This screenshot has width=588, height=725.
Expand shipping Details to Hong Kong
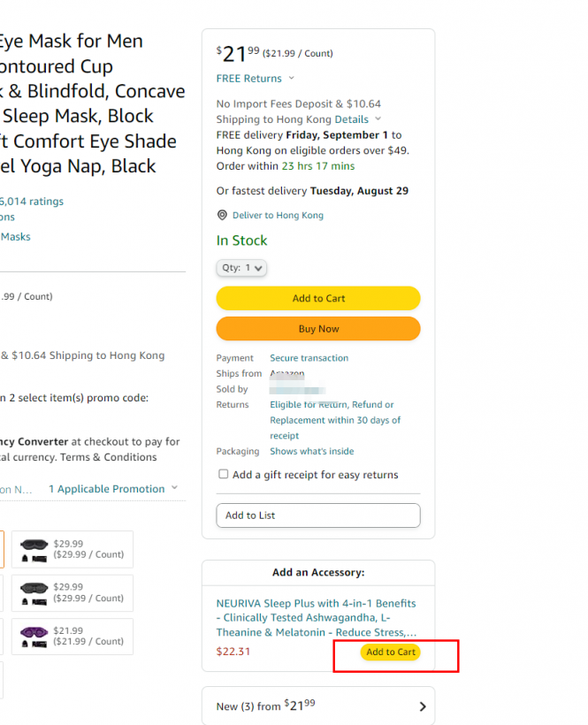point(378,119)
